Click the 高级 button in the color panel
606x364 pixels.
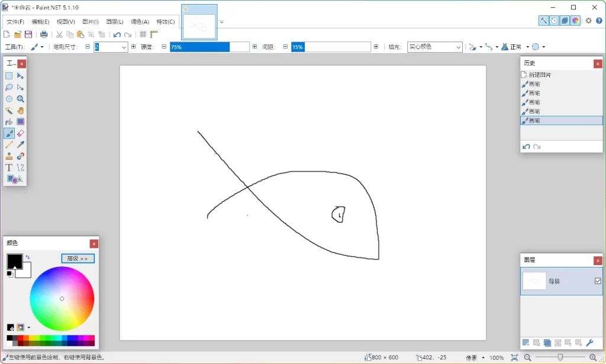pos(78,258)
